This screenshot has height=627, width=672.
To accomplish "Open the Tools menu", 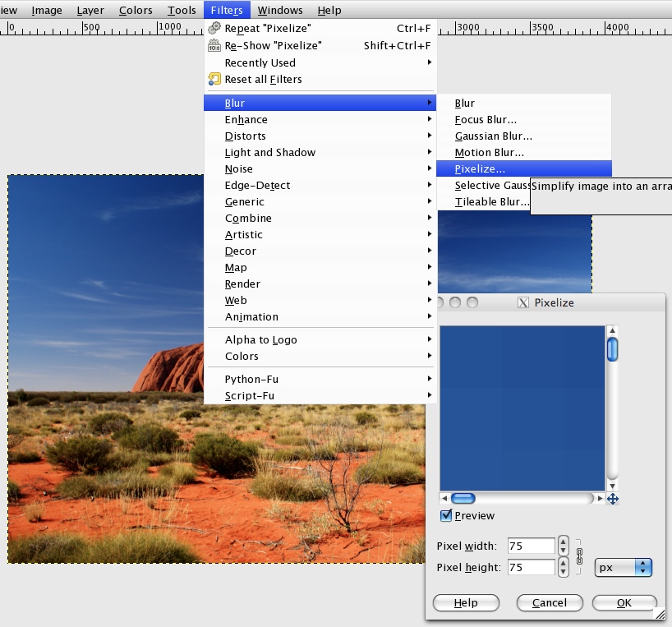I will point(182,10).
